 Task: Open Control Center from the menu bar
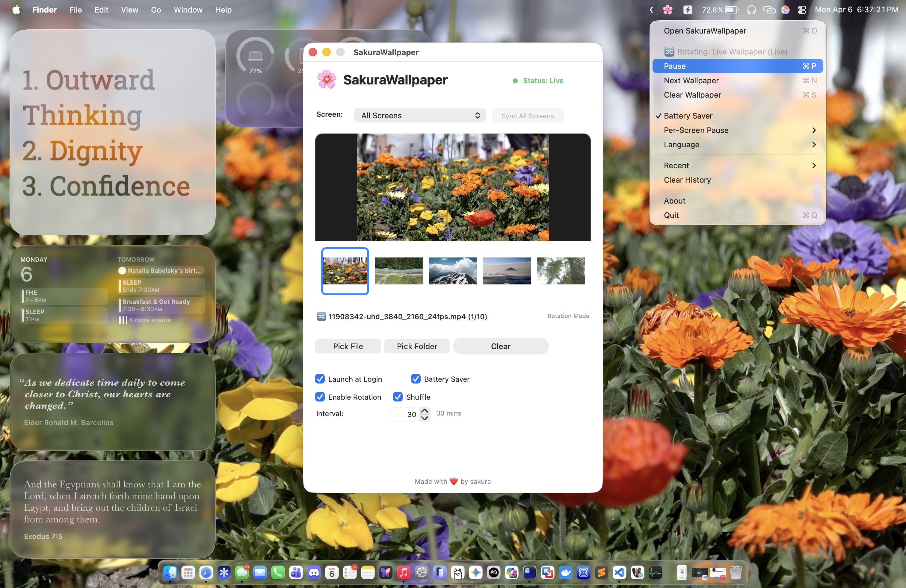click(802, 10)
